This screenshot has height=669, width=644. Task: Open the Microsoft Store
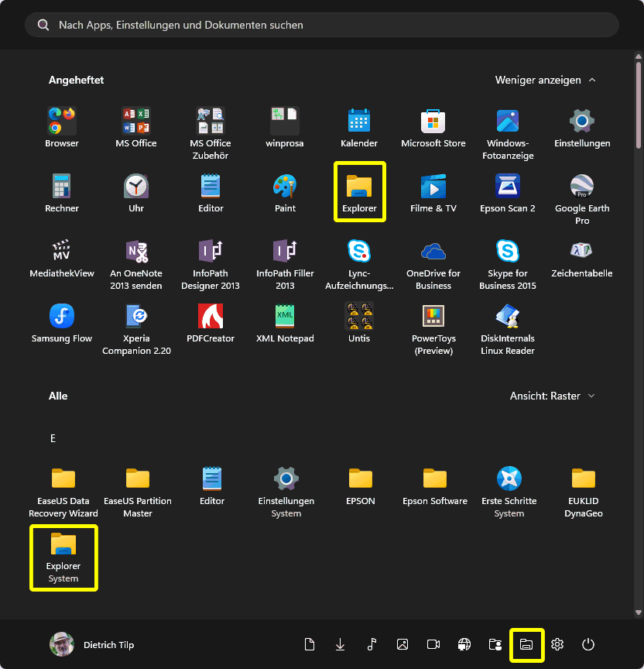433,128
